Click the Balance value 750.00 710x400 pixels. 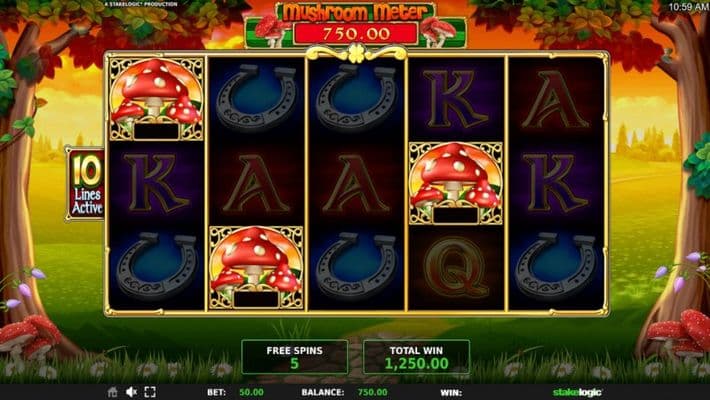click(373, 392)
